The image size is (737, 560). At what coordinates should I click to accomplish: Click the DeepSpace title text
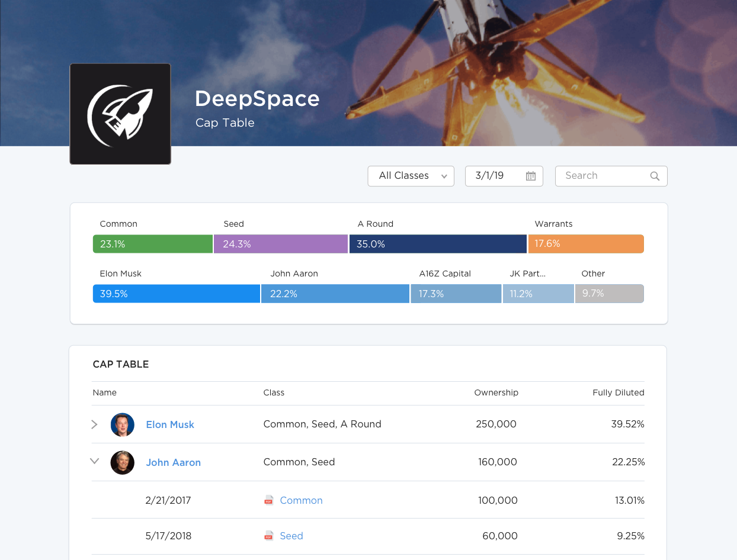257,99
